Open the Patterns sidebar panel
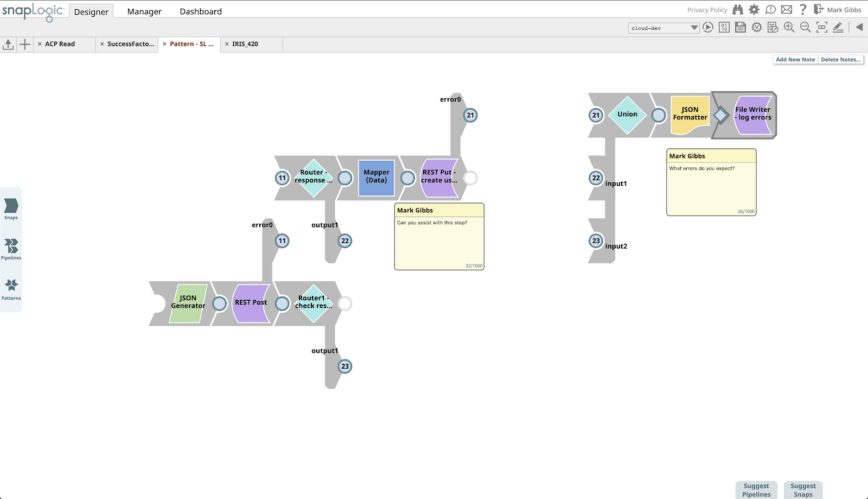868x499 pixels. tap(11, 289)
